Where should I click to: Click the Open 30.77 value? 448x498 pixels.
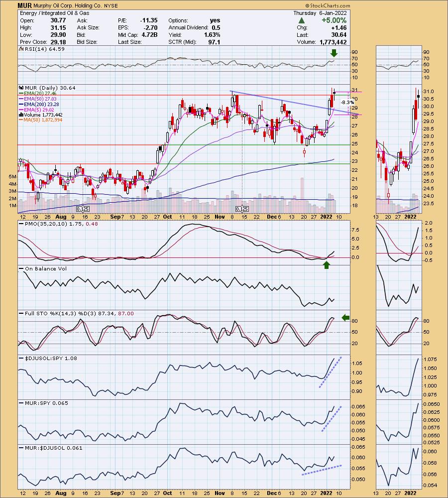(58, 20)
